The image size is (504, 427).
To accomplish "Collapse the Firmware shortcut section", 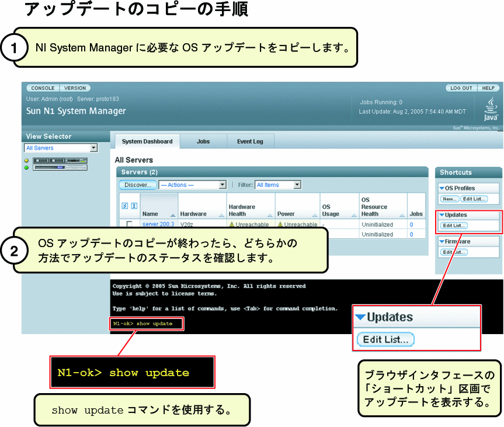I will 442,241.
